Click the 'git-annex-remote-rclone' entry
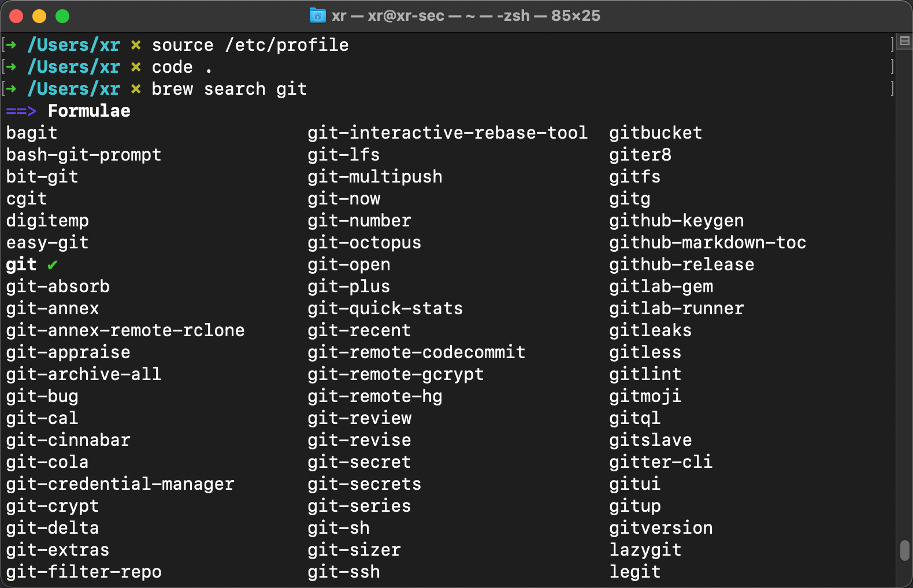Screen dimensions: 913x588 pos(125,330)
